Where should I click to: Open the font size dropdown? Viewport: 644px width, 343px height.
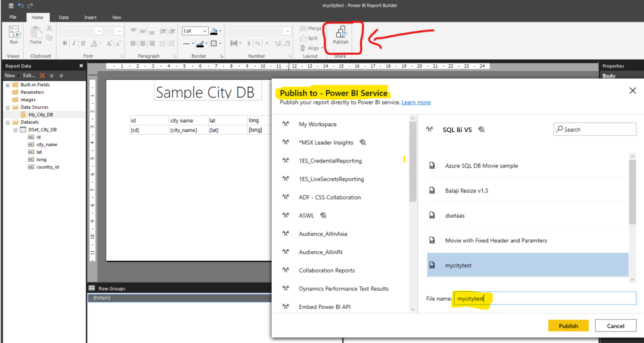[x=119, y=31]
